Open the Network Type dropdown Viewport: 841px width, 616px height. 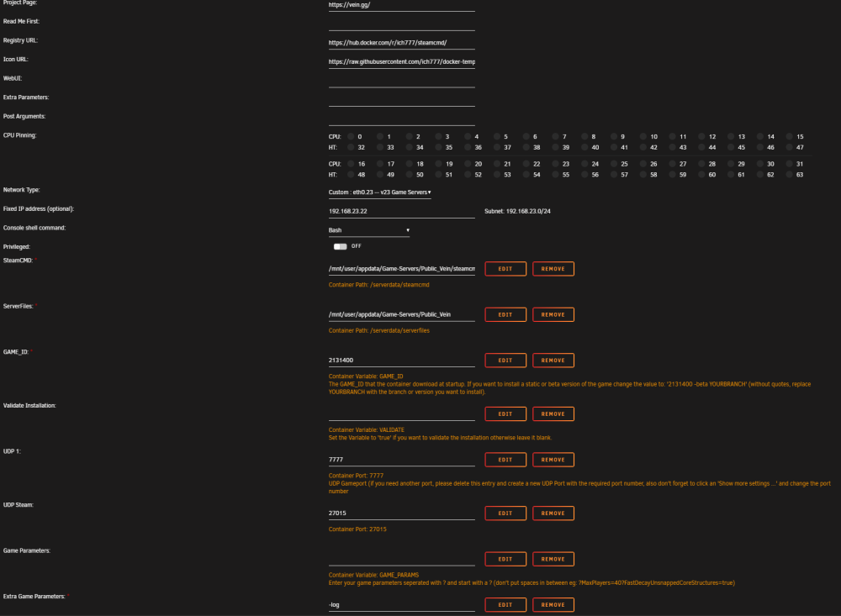coord(380,192)
